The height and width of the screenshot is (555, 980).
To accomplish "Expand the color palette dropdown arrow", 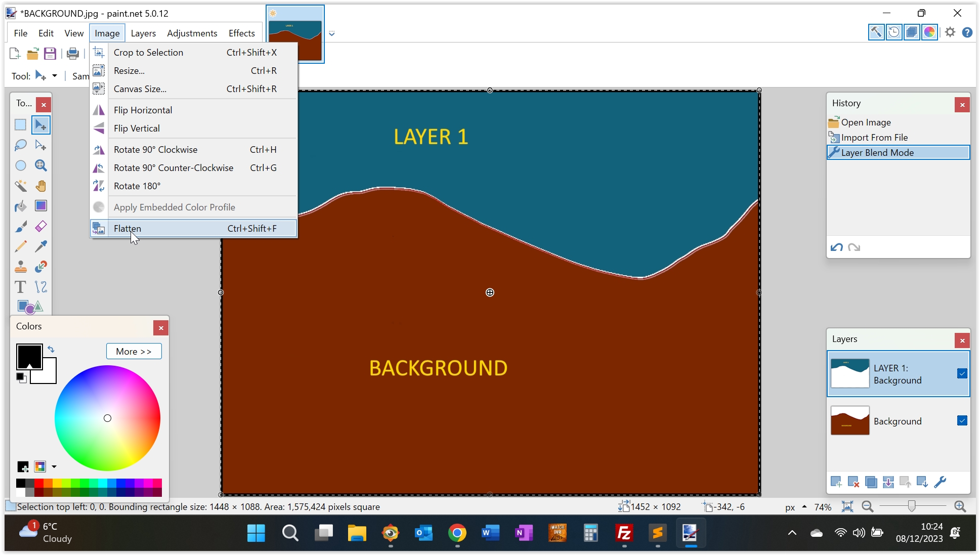I will point(54,466).
